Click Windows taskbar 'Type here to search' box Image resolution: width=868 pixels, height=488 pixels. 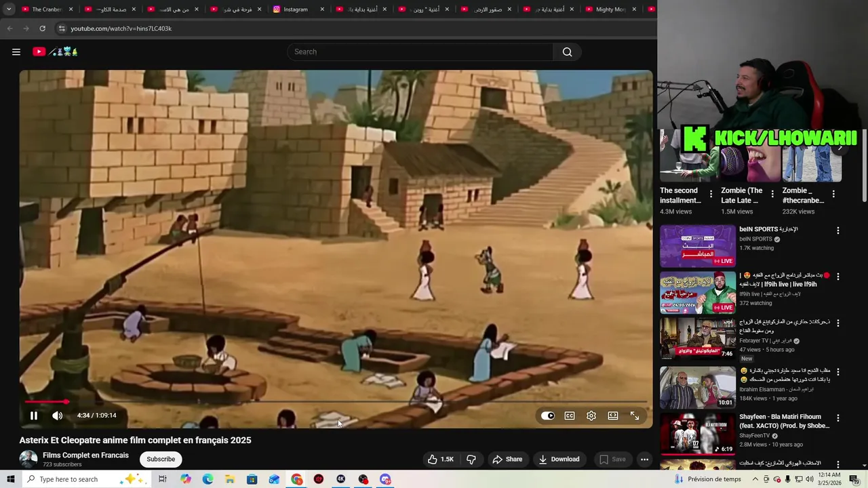87,479
